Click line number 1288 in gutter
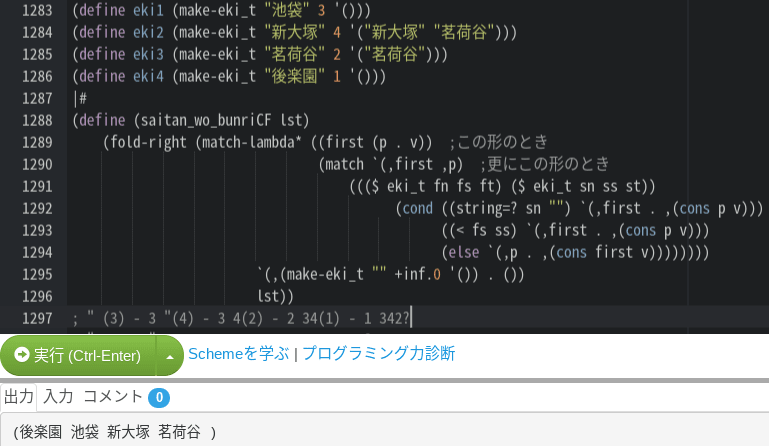Screen dimensions: 769x446 [37, 120]
